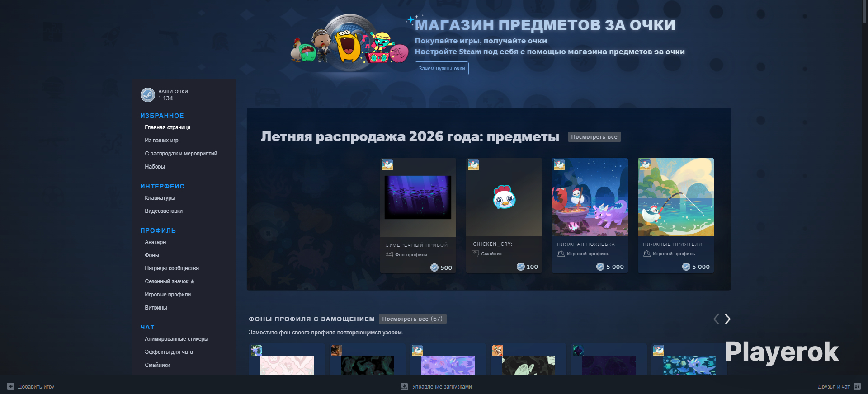The width and height of the screenshot is (868, 394).
Task: Click the "ФОНЫ ПРОФИЛЯ С ЗАМОЩЕНИЕМ" section title
Action: pyautogui.click(x=311, y=319)
